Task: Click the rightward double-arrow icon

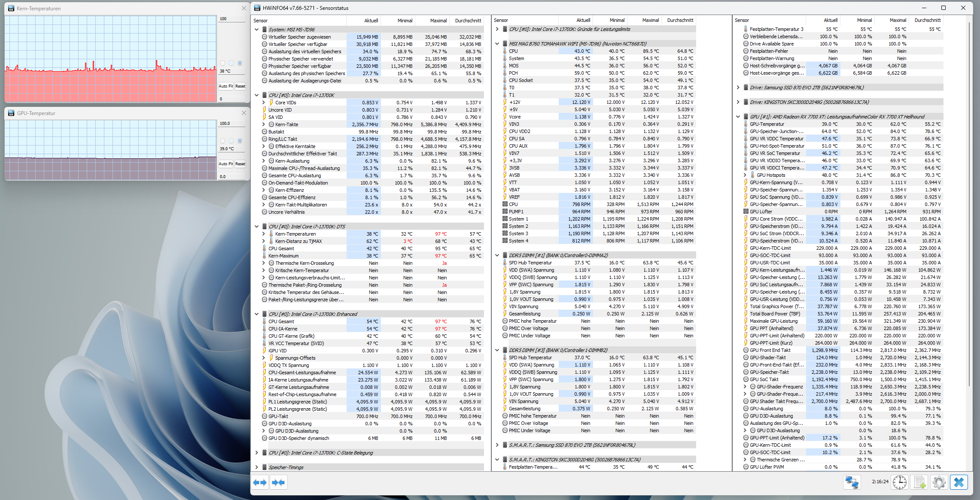Action: [279, 482]
